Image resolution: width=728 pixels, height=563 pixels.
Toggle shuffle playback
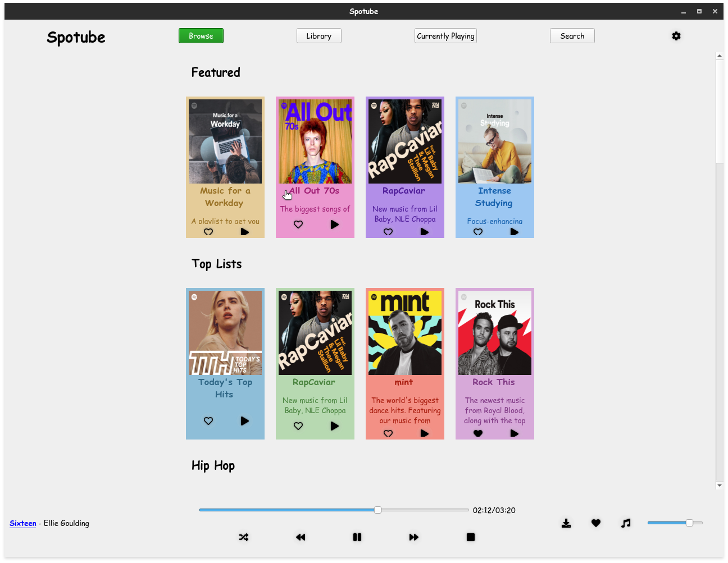[244, 537]
